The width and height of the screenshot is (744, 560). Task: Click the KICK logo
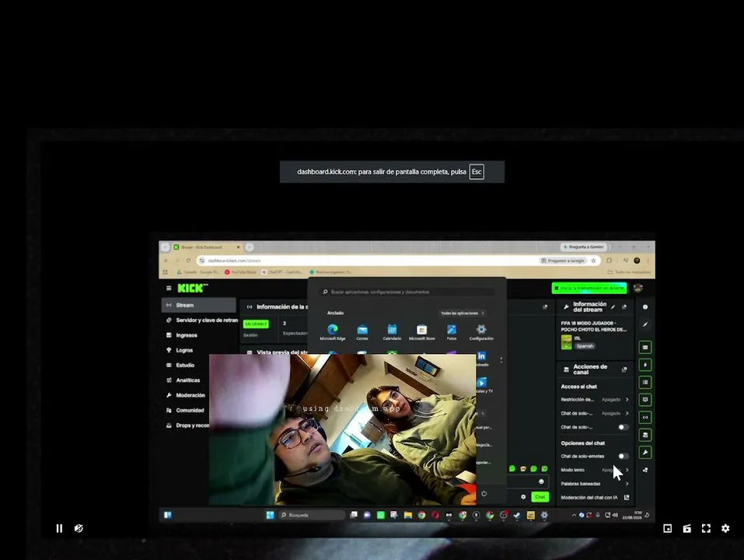tap(192, 288)
